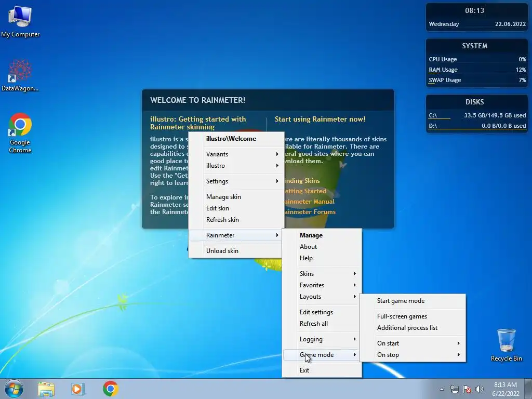Click the volume speaker tray icon
This screenshot has height=399, width=532.
[480, 389]
